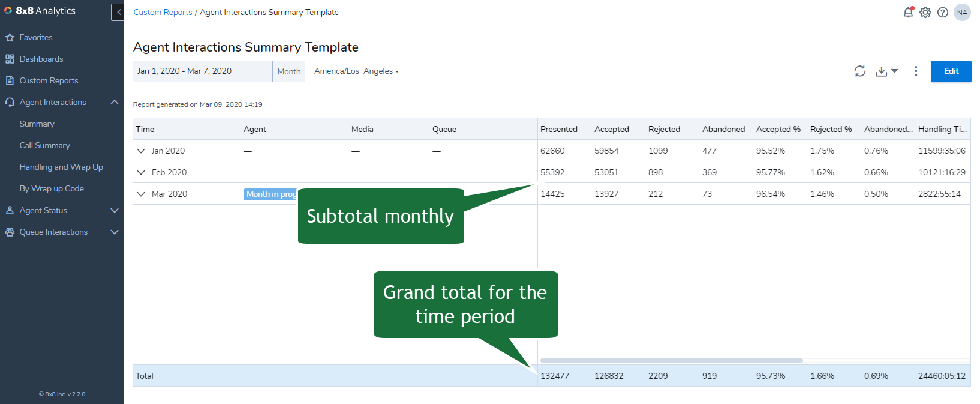
Task: Click the Agent Interactions headset icon
Action: [x=10, y=102]
